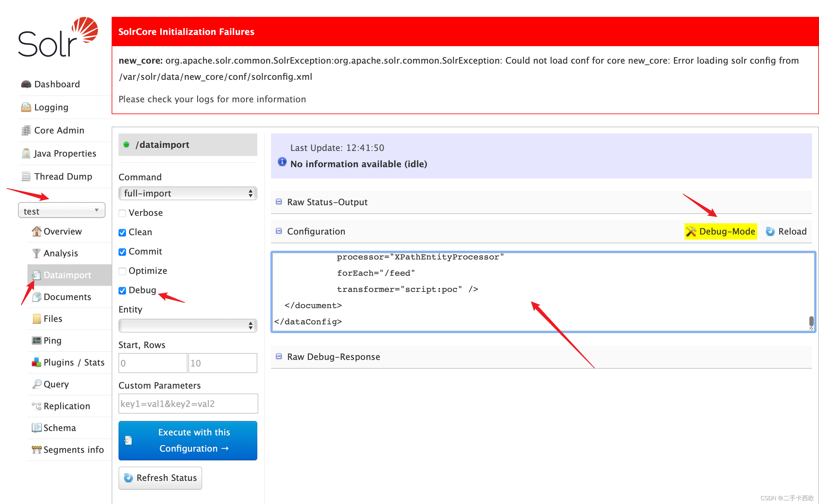Click the Java Properties jar icon

(x=26, y=153)
